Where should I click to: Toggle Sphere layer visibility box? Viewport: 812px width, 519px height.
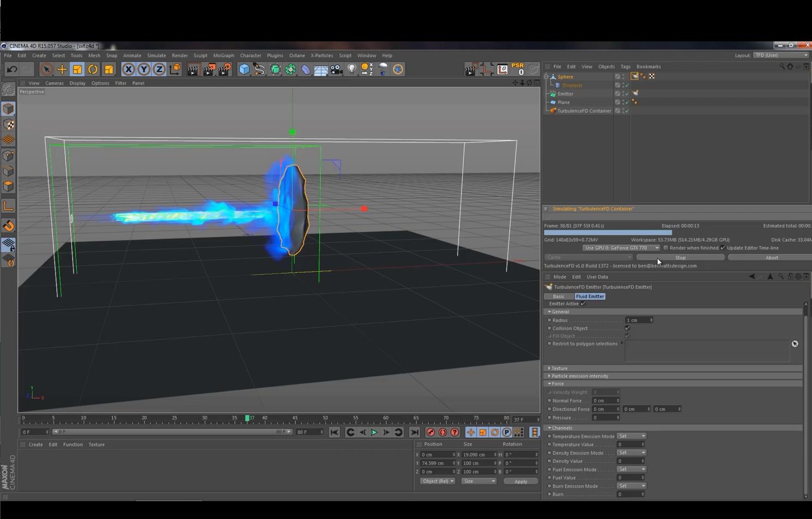(x=617, y=77)
